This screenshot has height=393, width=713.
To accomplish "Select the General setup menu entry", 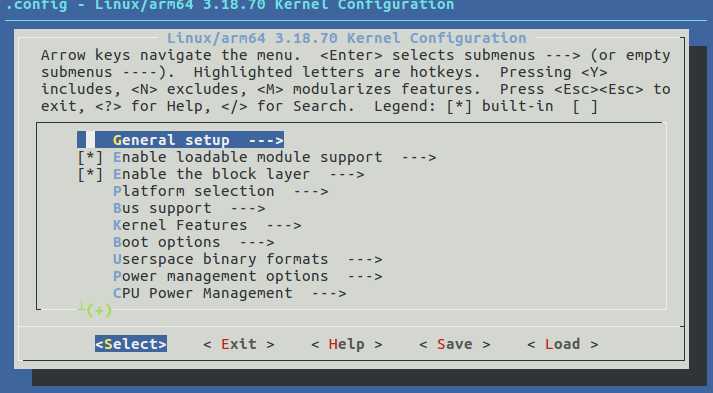I will pos(181,140).
